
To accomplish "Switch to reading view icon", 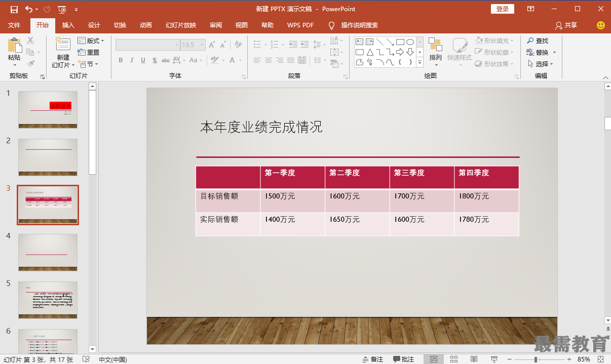I will (474, 359).
